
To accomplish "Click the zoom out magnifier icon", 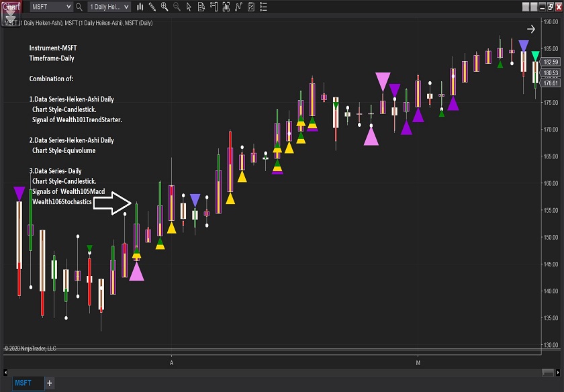I will [177, 7].
